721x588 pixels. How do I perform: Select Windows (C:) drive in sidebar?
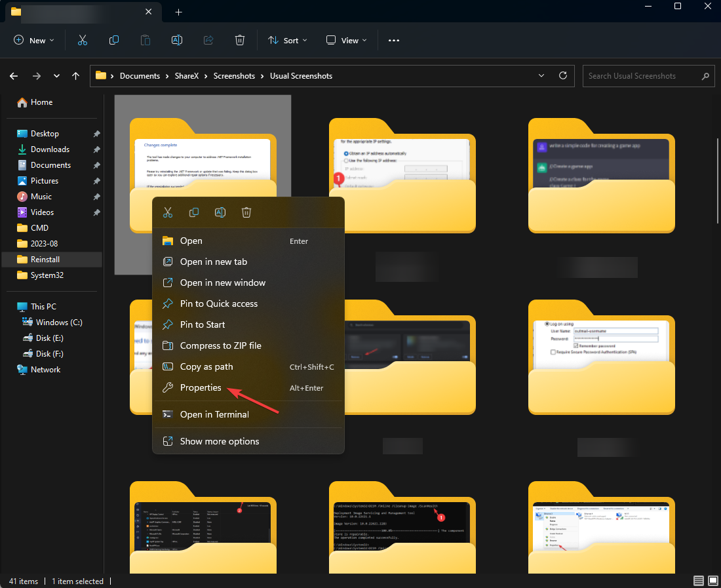click(59, 323)
